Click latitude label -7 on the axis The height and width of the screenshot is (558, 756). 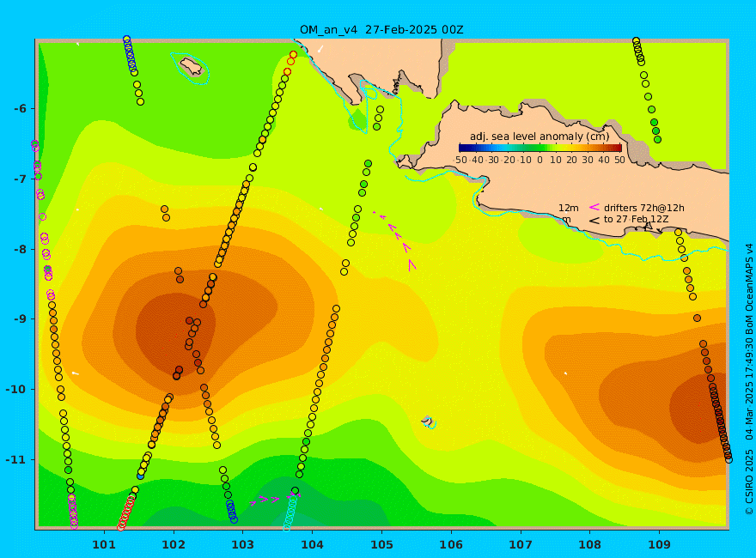coord(20,179)
